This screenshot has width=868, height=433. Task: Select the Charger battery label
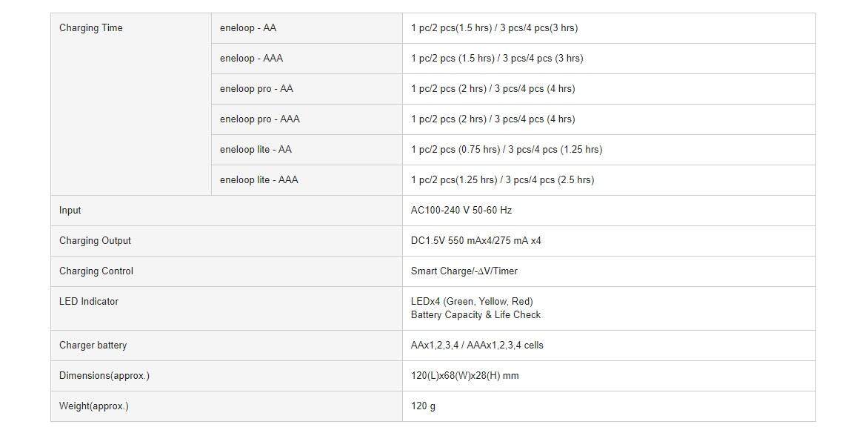point(93,346)
